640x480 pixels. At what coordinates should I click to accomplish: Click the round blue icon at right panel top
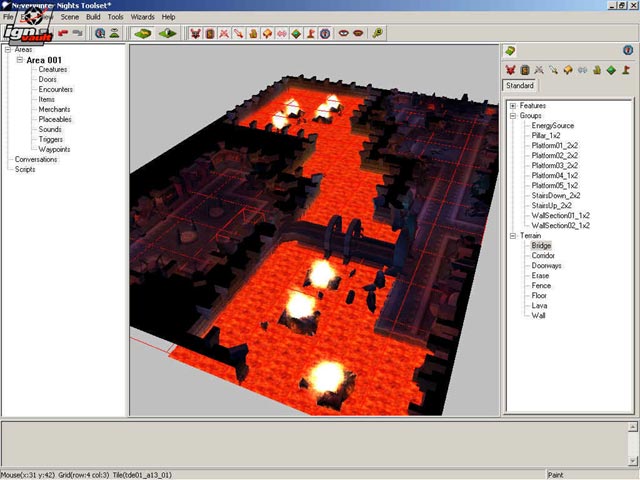click(627, 50)
